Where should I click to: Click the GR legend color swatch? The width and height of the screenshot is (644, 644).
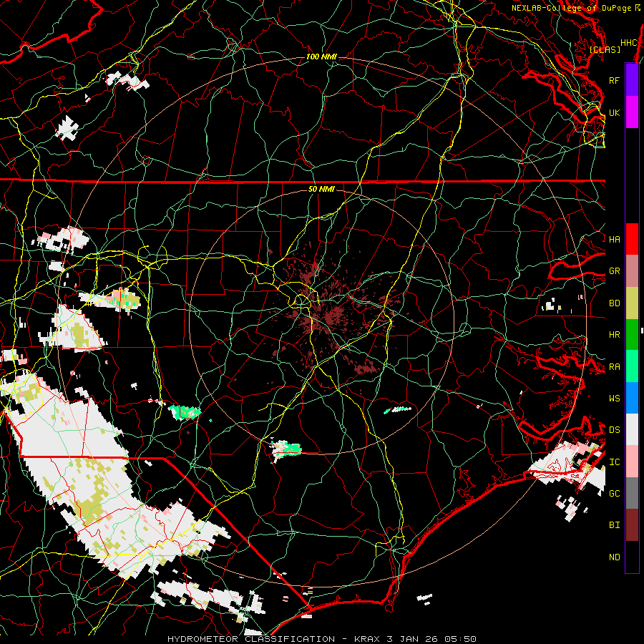(x=632, y=270)
